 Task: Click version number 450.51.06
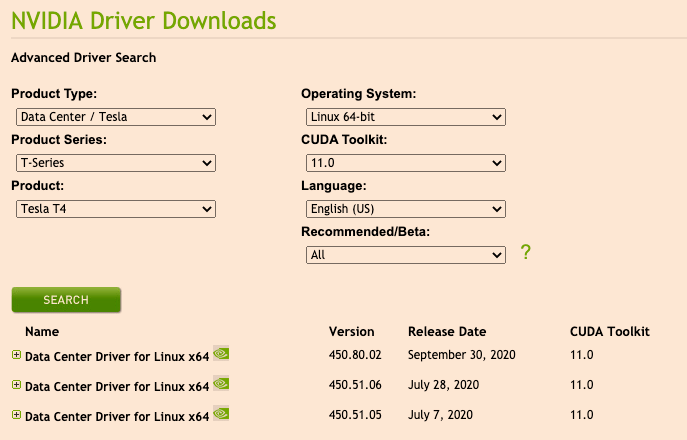point(355,385)
